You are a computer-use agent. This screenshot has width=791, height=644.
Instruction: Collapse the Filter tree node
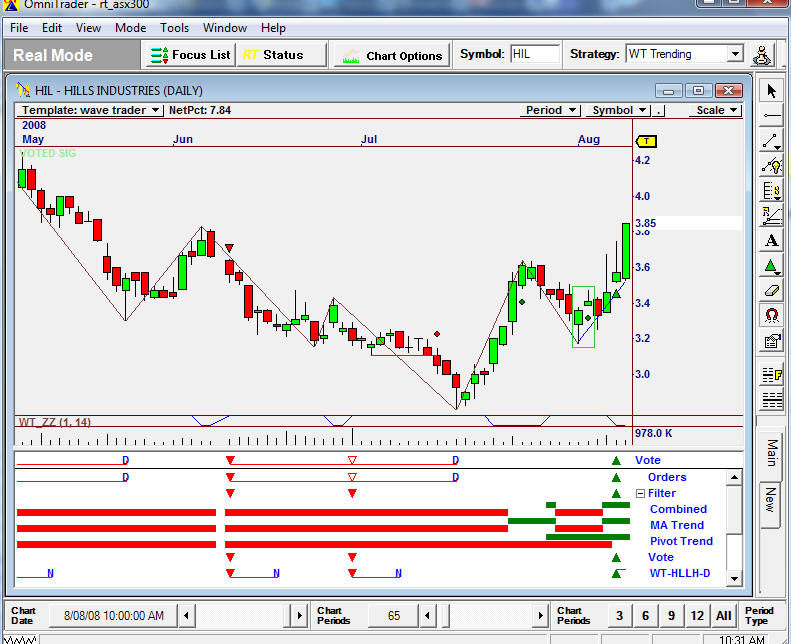(640, 493)
